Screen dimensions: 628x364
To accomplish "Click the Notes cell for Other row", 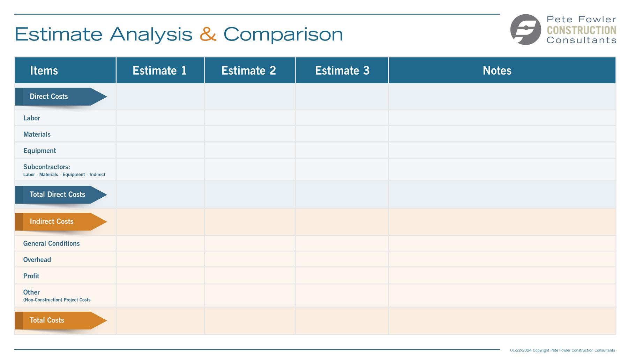I will pyautogui.click(x=502, y=296).
